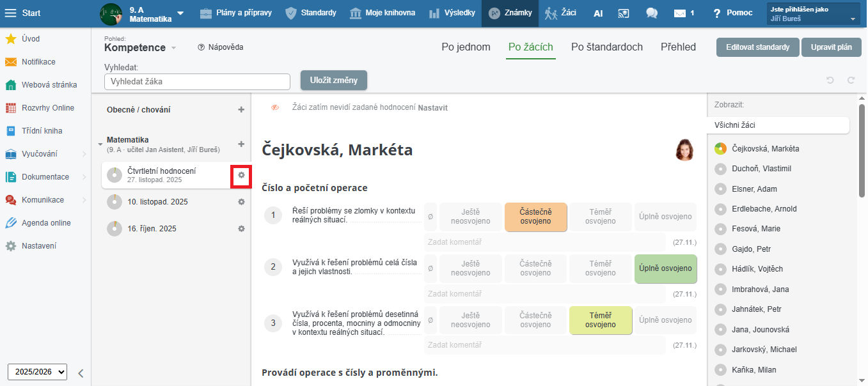
Task: Click the cast screen icon in top bar
Action: (624, 13)
